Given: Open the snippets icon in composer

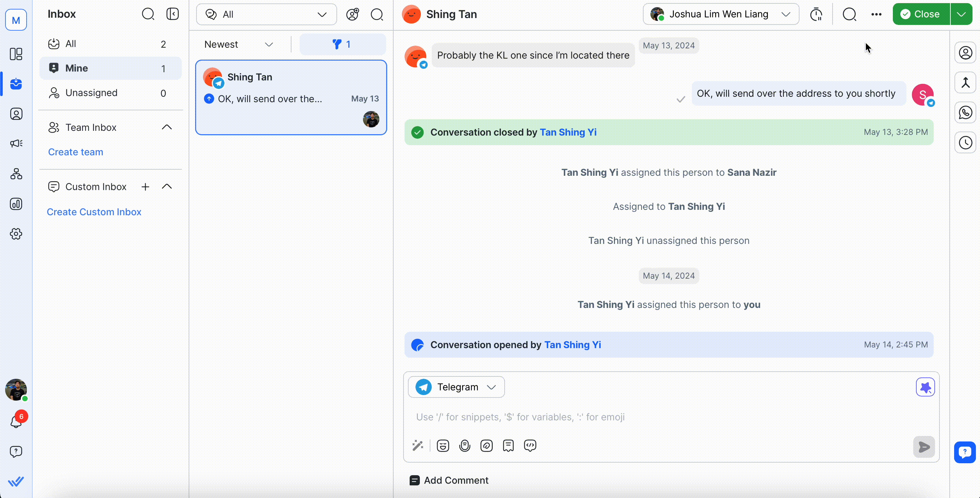Looking at the screenshot, I should pyautogui.click(x=508, y=445).
